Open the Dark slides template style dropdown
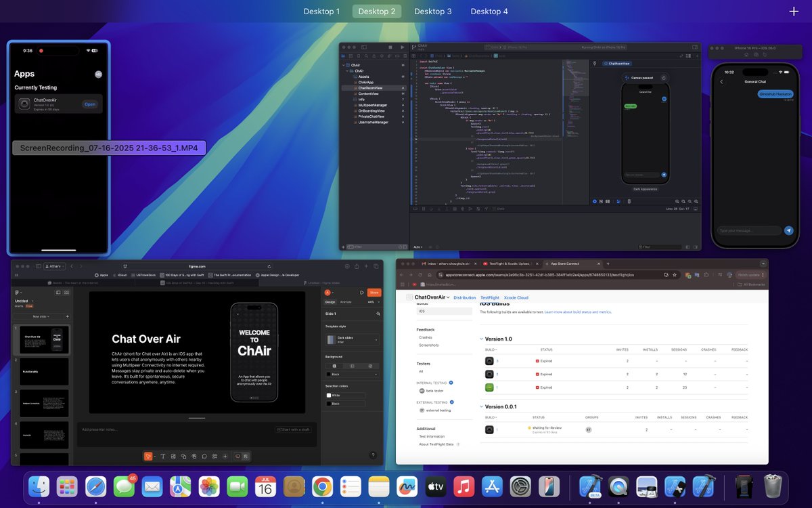 (353, 340)
